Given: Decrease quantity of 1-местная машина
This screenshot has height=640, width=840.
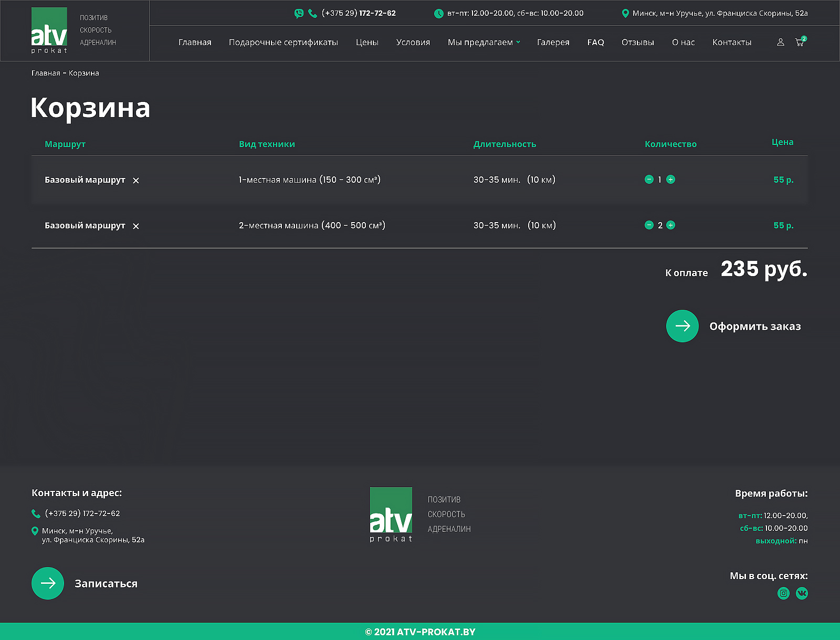Looking at the screenshot, I should pyautogui.click(x=649, y=180).
